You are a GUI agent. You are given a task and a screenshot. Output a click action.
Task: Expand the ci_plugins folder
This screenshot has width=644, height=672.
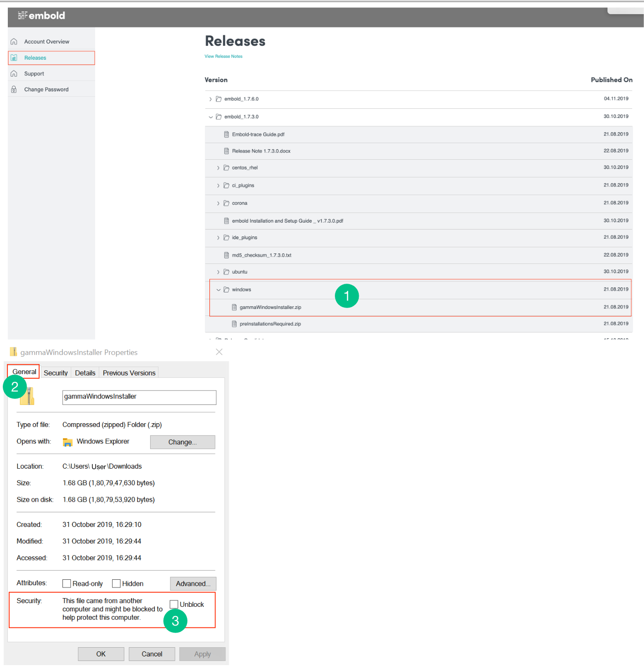tap(218, 185)
